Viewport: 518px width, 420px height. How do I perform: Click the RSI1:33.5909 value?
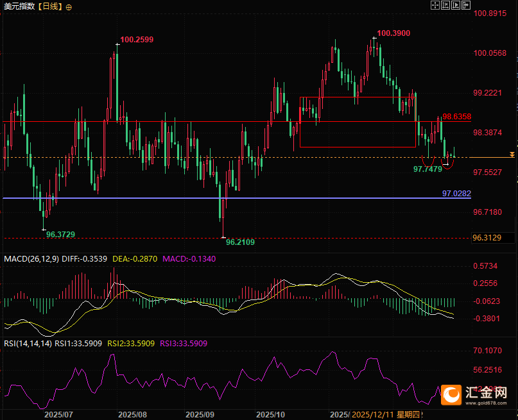tap(78, 344)
